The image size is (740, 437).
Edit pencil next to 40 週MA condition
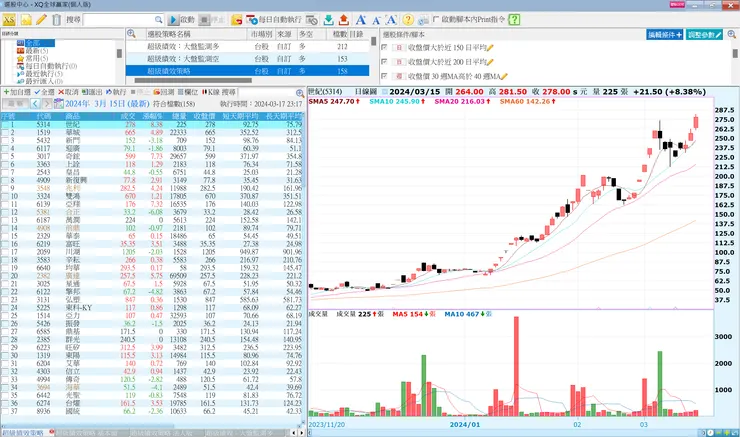coord(504,76)
